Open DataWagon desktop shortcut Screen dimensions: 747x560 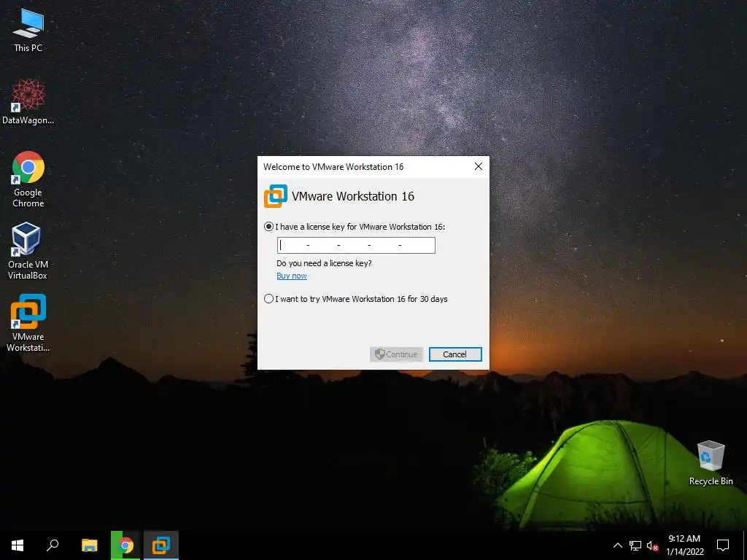28,102
